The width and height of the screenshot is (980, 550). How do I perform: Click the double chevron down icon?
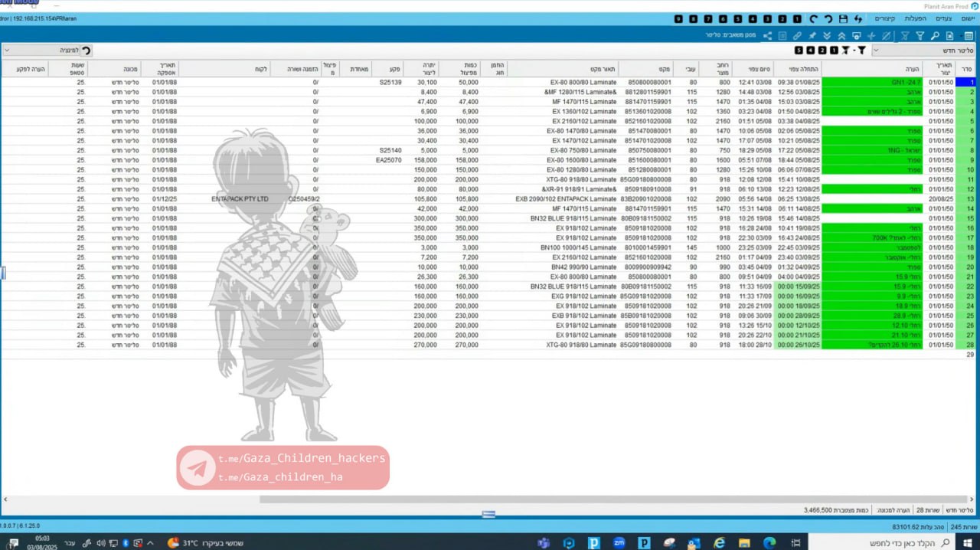tap(827, 36)
